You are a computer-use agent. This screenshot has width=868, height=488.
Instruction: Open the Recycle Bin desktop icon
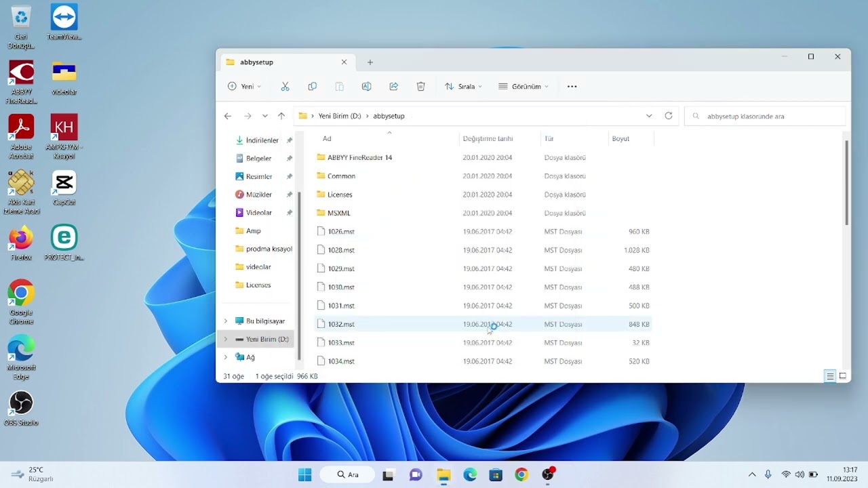tap(21, 26)
